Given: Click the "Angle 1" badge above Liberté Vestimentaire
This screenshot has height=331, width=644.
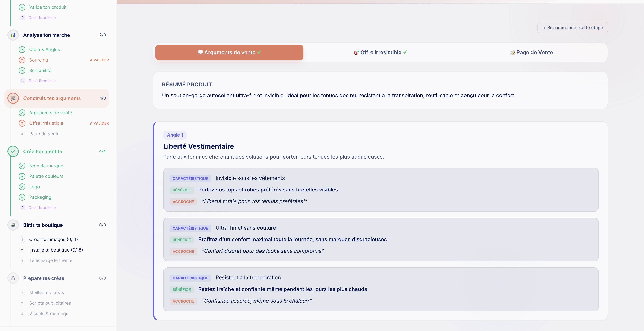Looking at the screenshot, I should tap(175, 135).
